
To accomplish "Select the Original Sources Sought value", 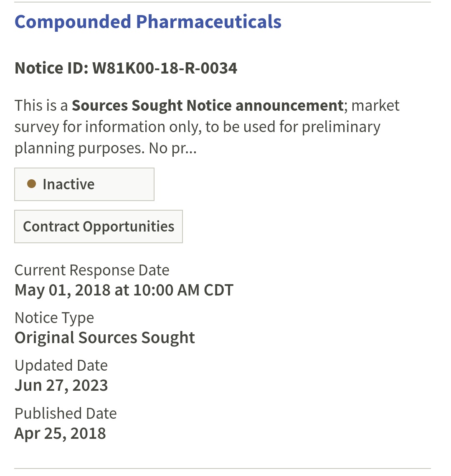I will pos(104,338).
